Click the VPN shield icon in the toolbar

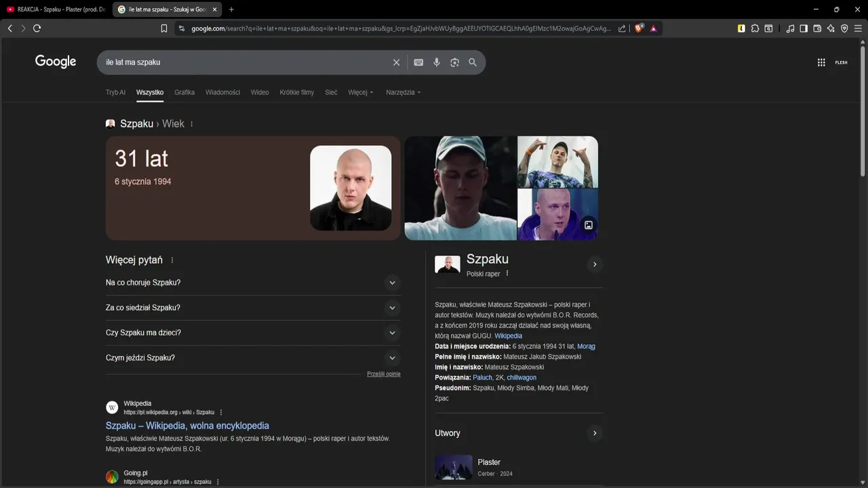pyautogui.click(x=844, y=28)
